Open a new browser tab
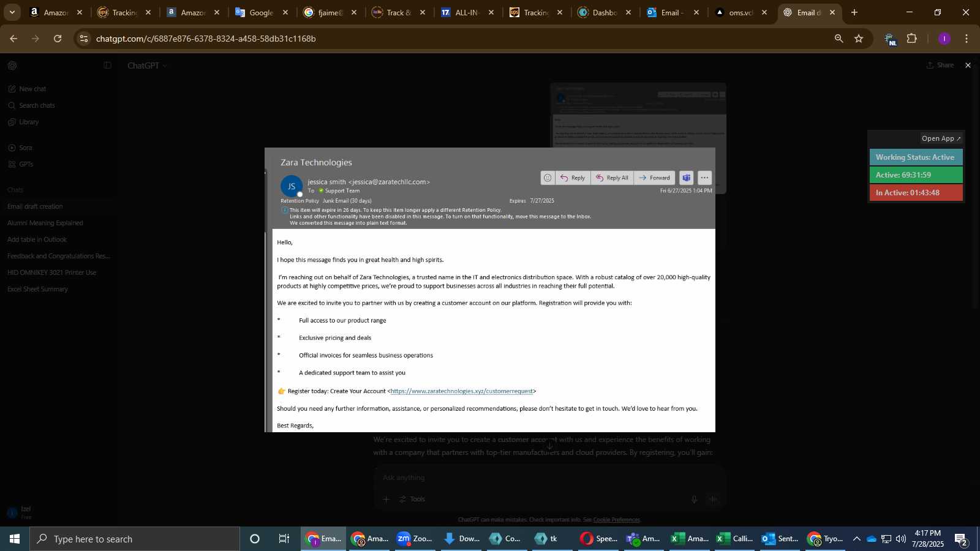The width and height of the screenshot is (980, 551). [854, 12]
